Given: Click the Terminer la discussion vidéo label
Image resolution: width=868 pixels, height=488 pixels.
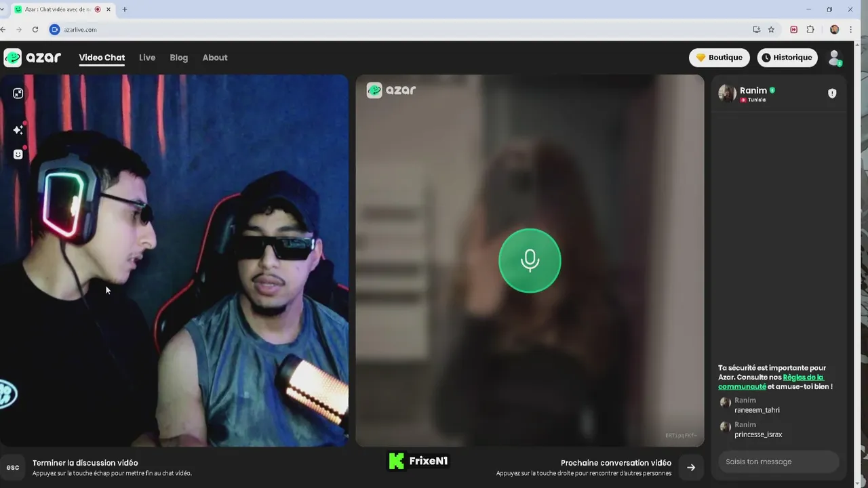Looking at the screenshot, I should click(85, 463).
